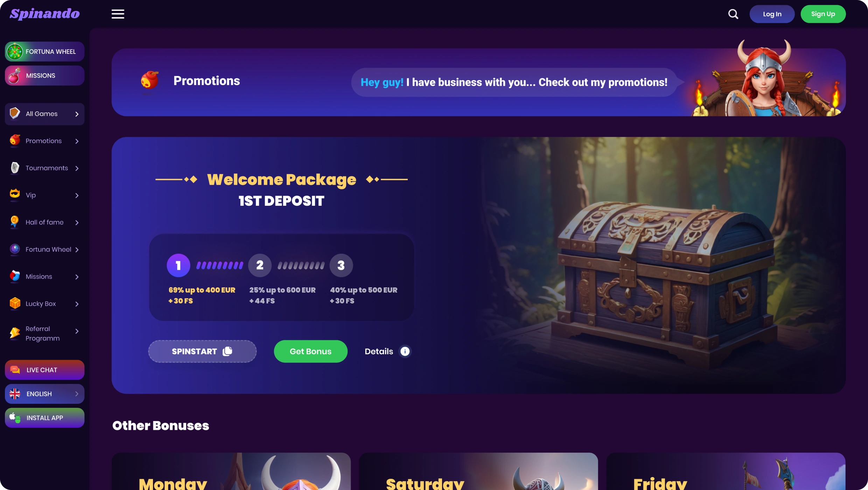Viewport: 868px width, 490px height.
Task: Open the ENGLISH language selector
Action: click(44, 394)
